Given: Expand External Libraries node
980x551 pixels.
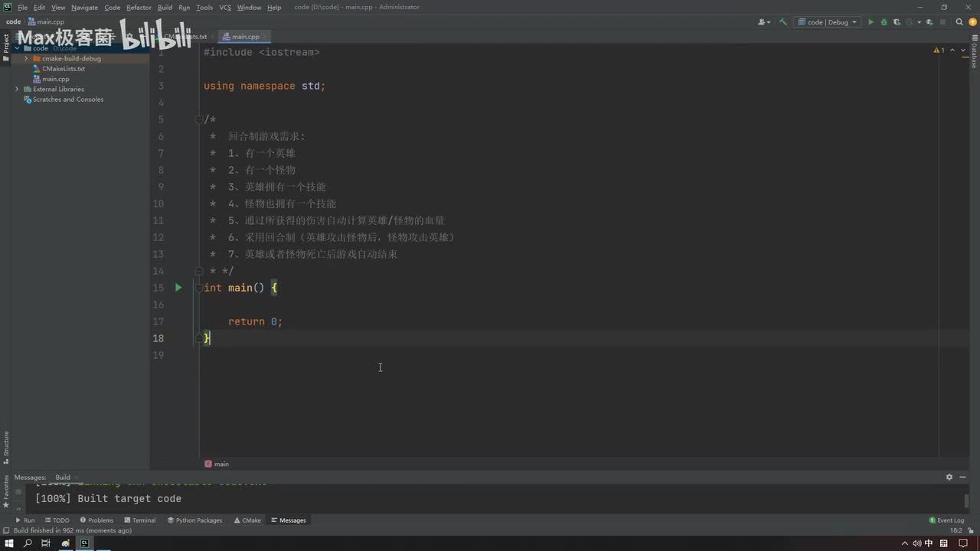Looking at the screenshot, I should 17,89.
